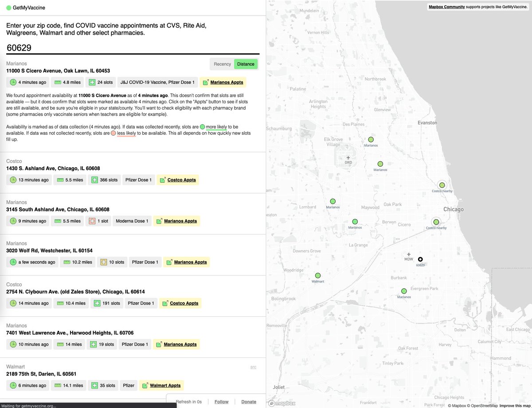Click address 7401 West Lawrence Ave., Harwood Heights

70,333
